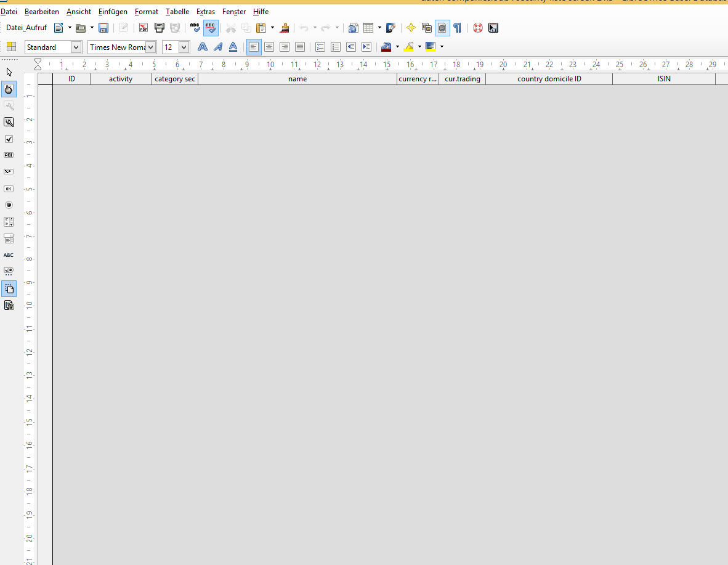Click the 'name' column header
Screen dimensions: 728x565
[x=297, y=79]
